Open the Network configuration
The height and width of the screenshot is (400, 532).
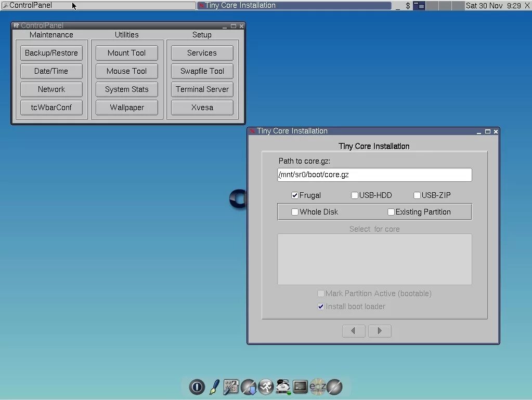click(x=51, y=89)
